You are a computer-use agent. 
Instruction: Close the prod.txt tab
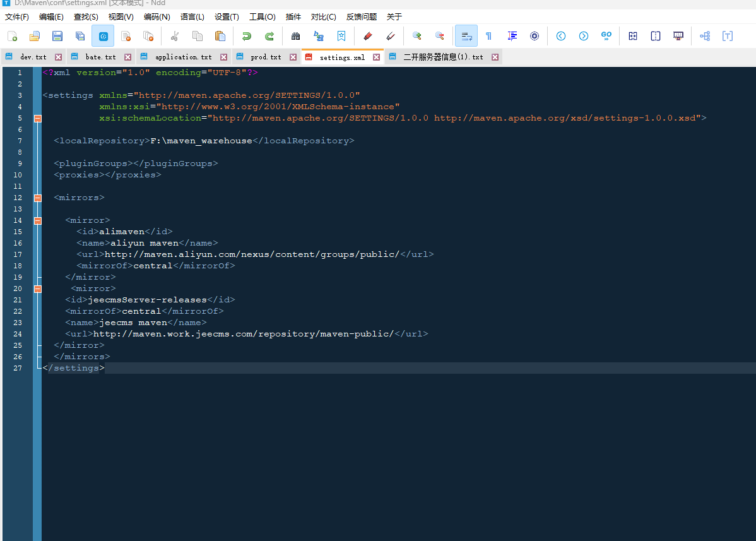(293, 57)
